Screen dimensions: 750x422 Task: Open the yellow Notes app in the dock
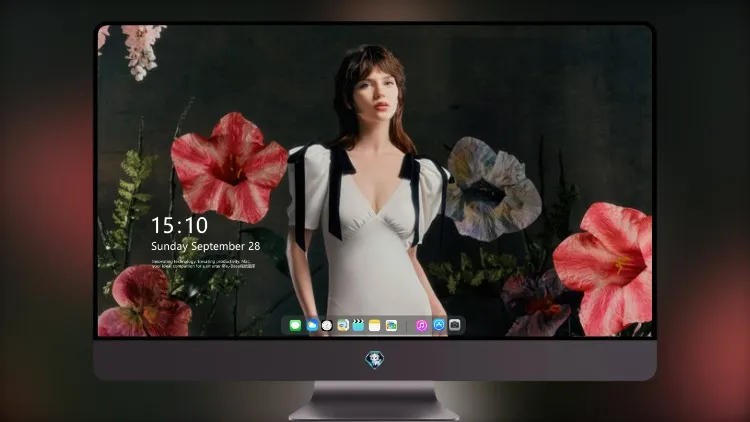(x=375, y=325)
